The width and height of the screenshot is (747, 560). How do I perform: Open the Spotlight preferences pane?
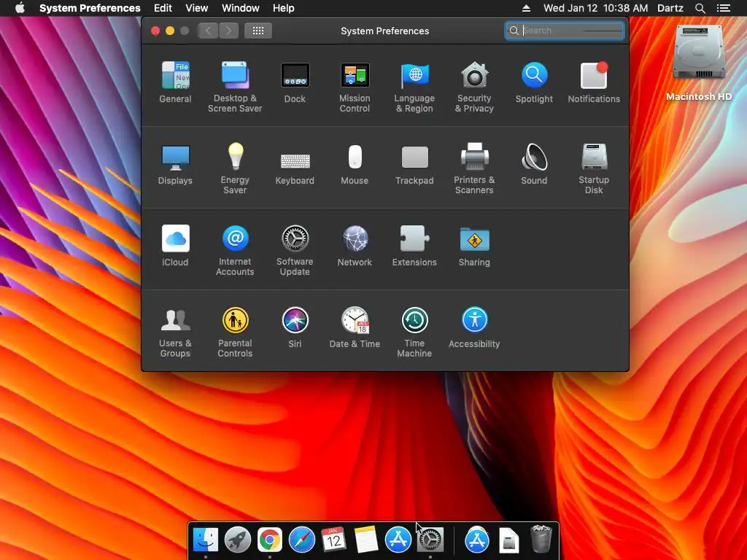coord(534,82)
